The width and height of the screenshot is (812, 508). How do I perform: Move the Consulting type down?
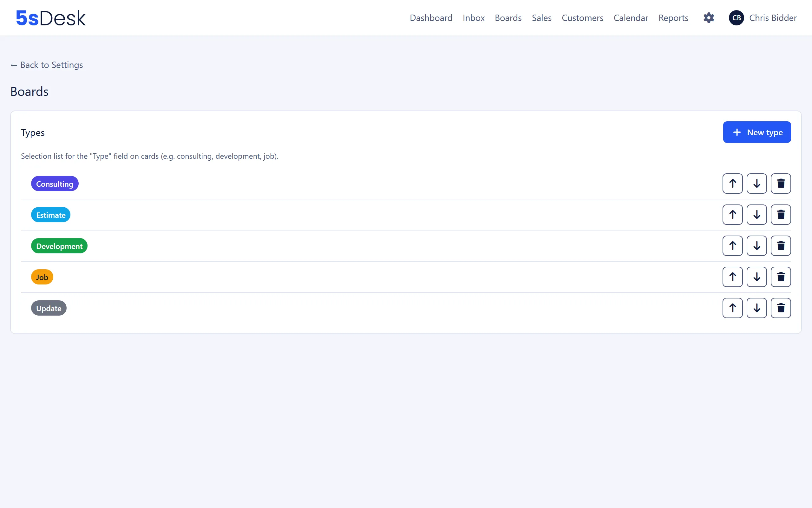pyautogui.click(x=756, y=184)
